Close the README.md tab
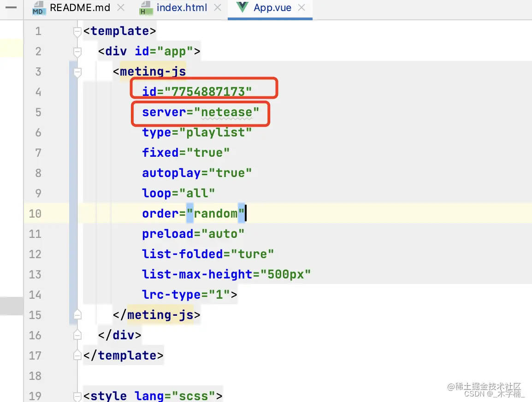Screen dimensions: 532x402 click(x=120, y=7)
